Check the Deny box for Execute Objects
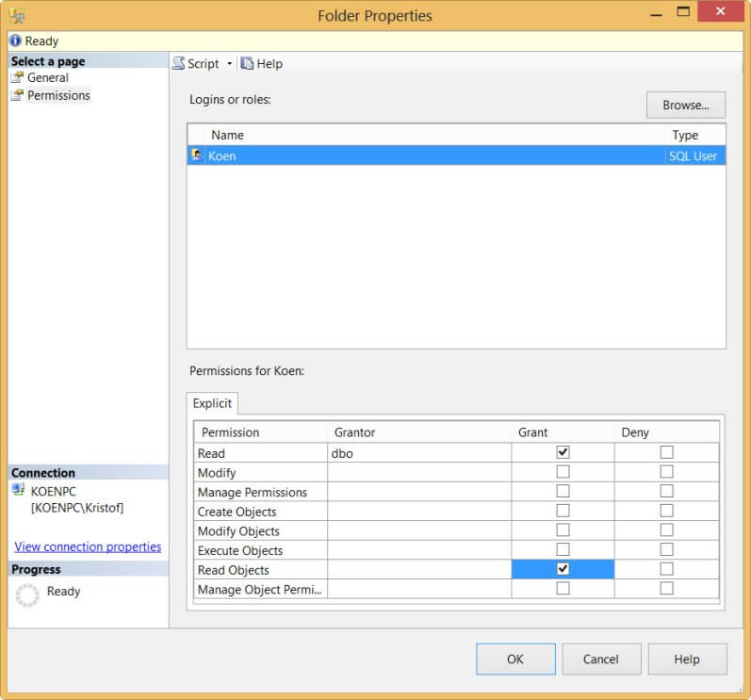751x700 pixels. [x=666, y=550]
